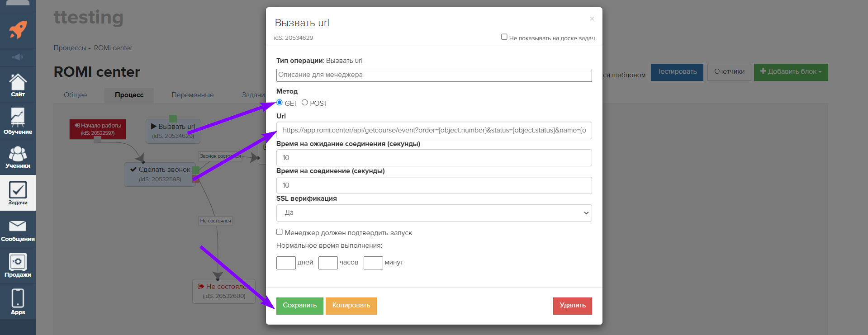Click the Копировать button
The height and width of the screenshot is (335, 868).
click(351, 306)
